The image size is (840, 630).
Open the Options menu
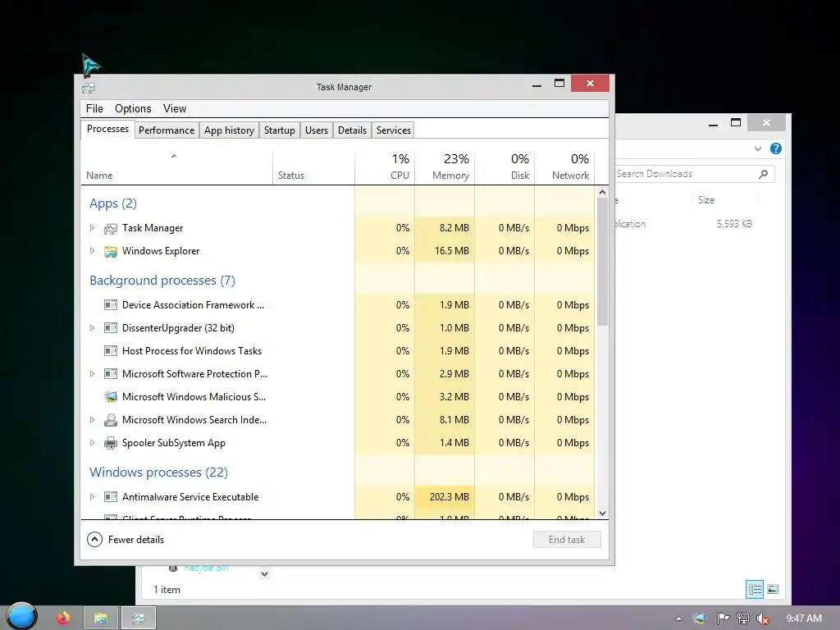pyautogui.click(x=133, y=109)
